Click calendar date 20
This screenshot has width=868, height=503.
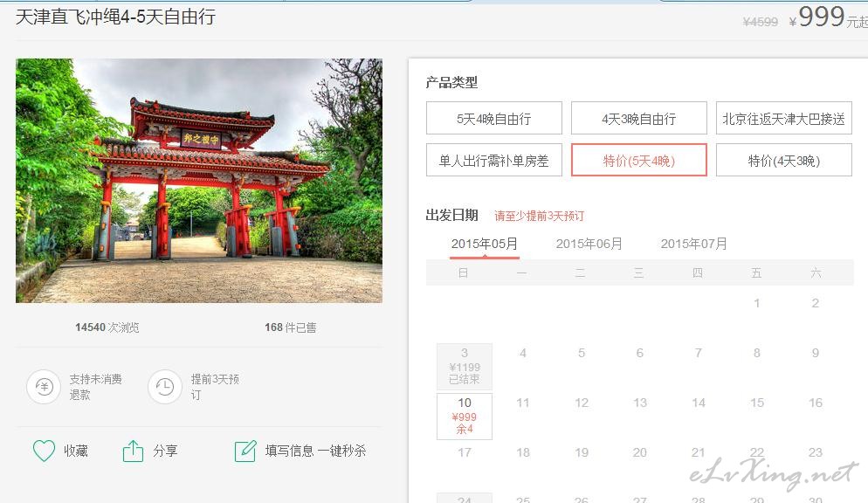pyautogui.click(x=640, y=452)
